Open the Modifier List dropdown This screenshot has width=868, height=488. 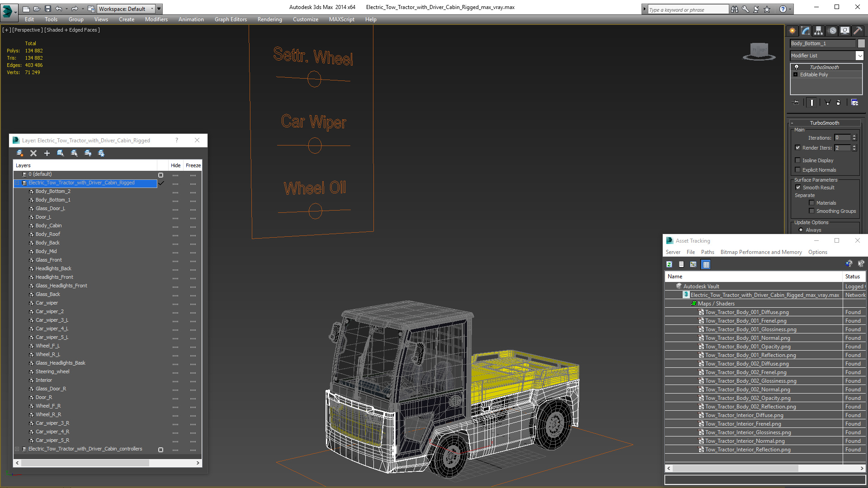click(859, 56)
